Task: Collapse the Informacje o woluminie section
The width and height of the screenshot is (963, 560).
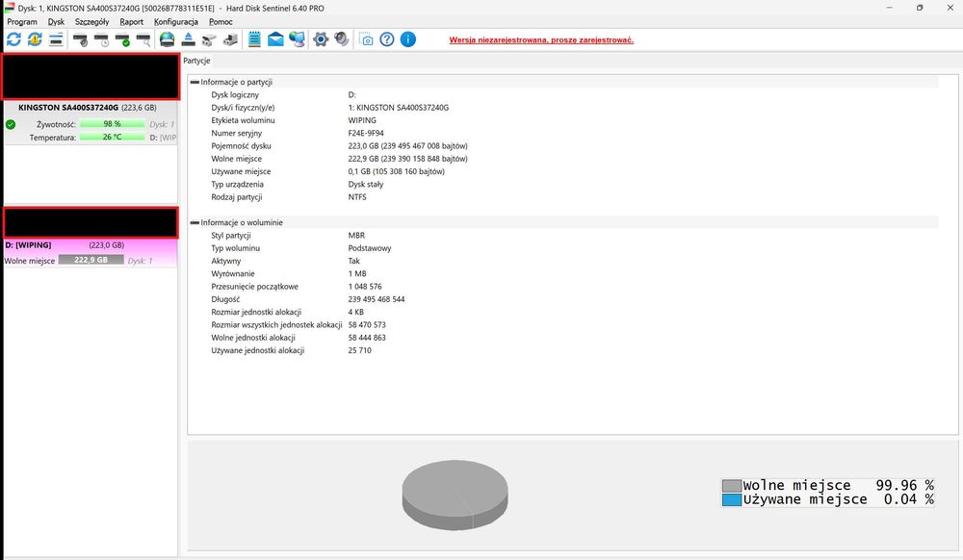Action: click(195, 222)
